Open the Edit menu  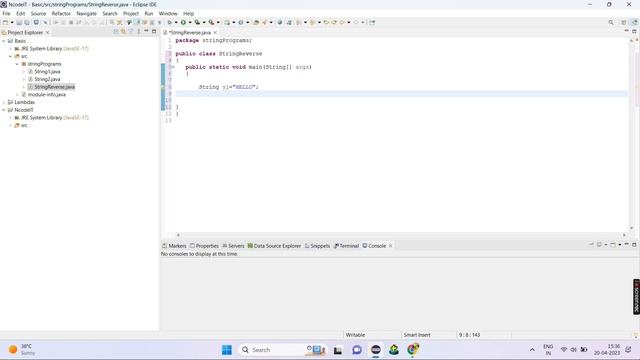pos(20,13)
